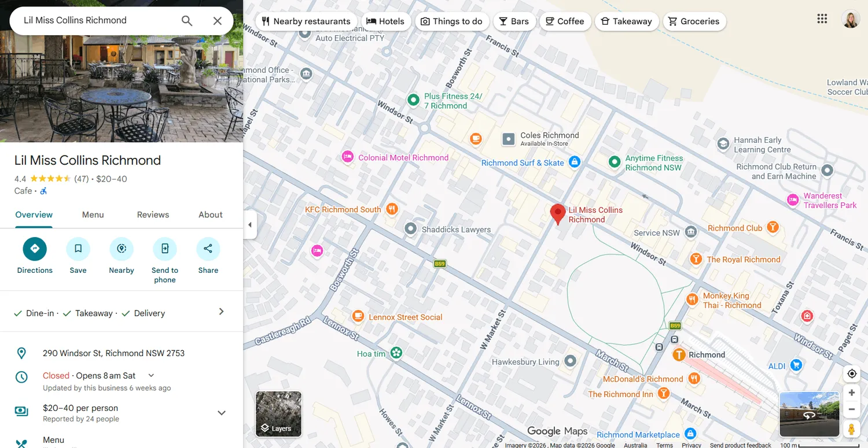Open the Reviews tab
868x448 pixels.
[x=153, y=214]
